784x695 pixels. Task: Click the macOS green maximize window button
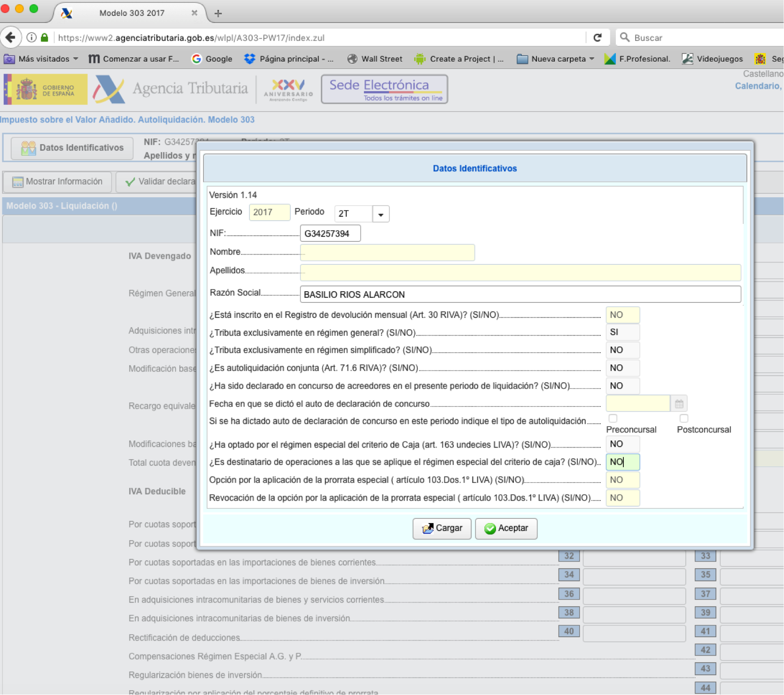click(x=34, y=8)
